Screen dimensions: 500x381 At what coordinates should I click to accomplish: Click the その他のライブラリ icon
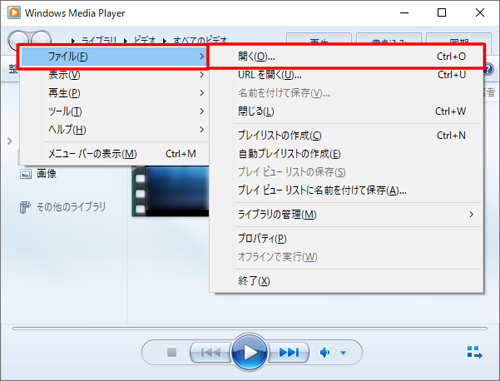(25, 207)
